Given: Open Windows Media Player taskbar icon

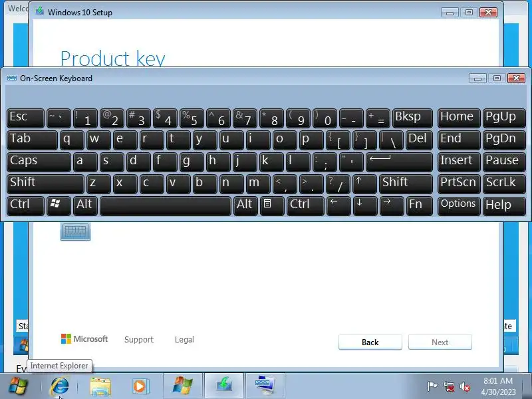Looking at the screenshot, I should pyautogui.click(x=140, y=386).
